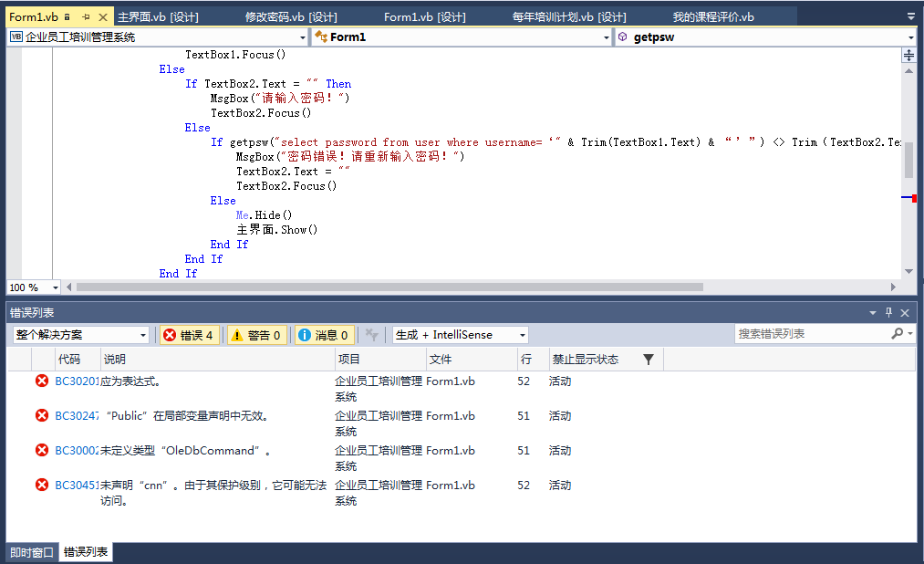
Task: Click the info icon on 消息 0
Action: point(305,335)
